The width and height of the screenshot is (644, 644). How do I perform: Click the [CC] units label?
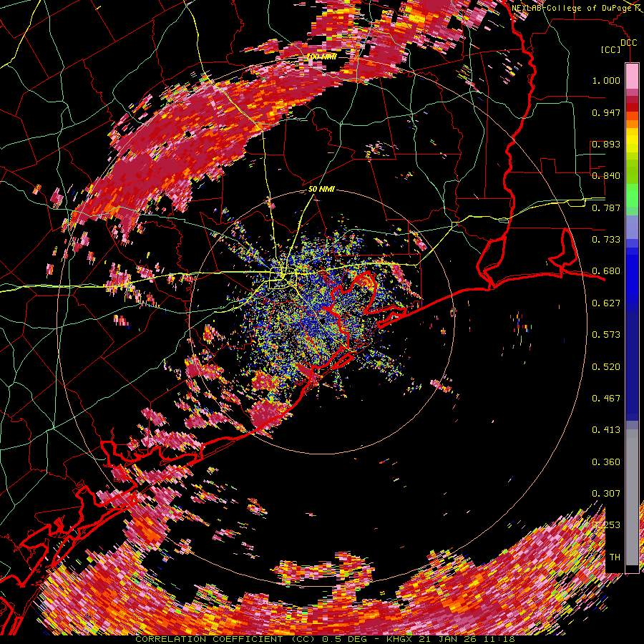point(611,49)
